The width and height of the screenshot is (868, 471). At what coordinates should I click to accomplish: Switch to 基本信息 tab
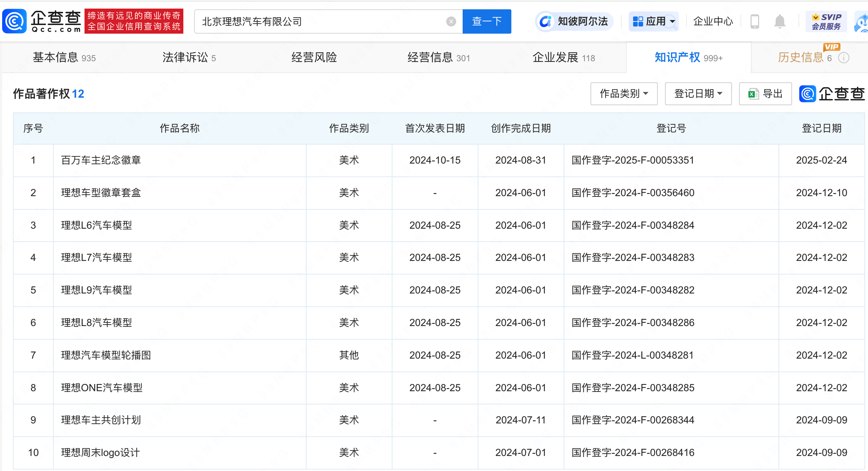(x=64, y=57)
